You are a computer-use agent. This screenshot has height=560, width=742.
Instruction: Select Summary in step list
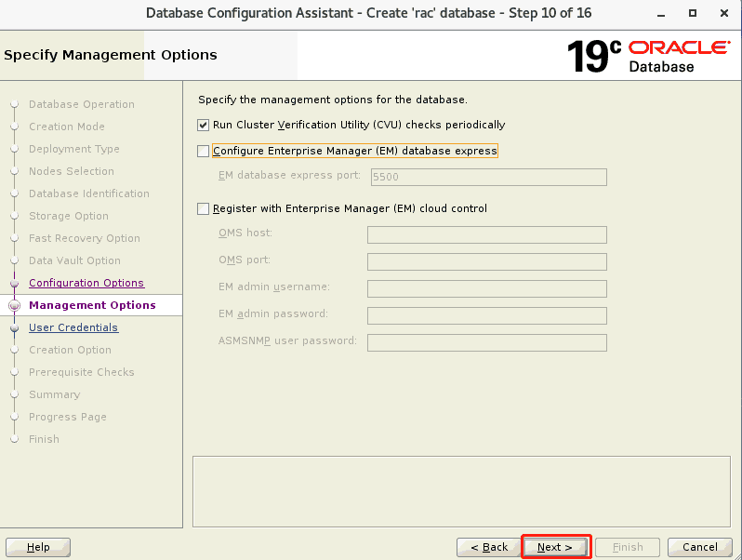pos(55,394)
